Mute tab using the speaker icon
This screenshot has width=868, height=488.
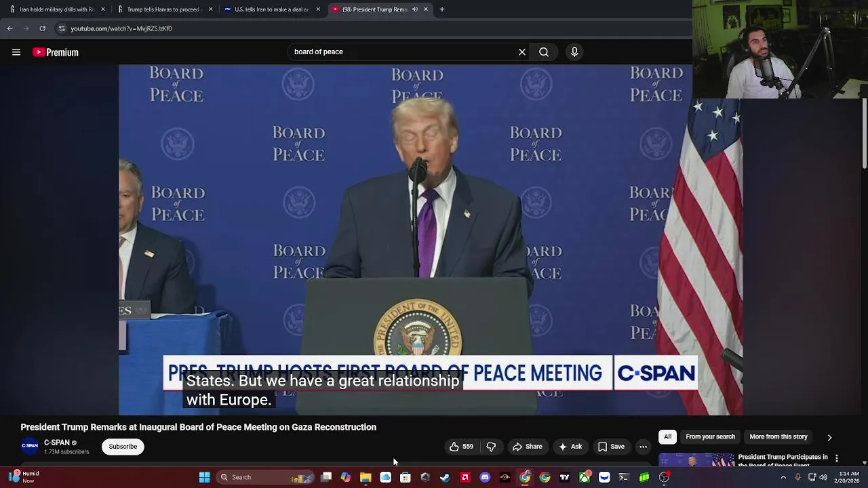click(415, 9)
